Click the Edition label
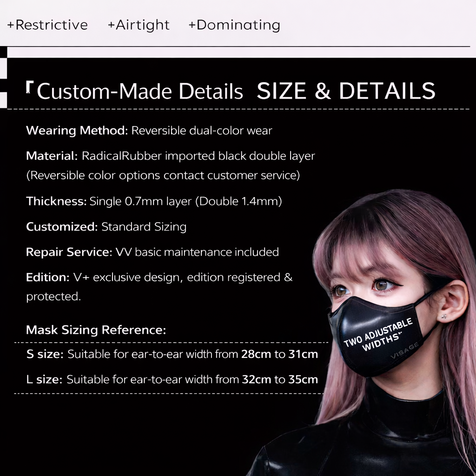The image size is (476, 476). click(x=47, y=277)
